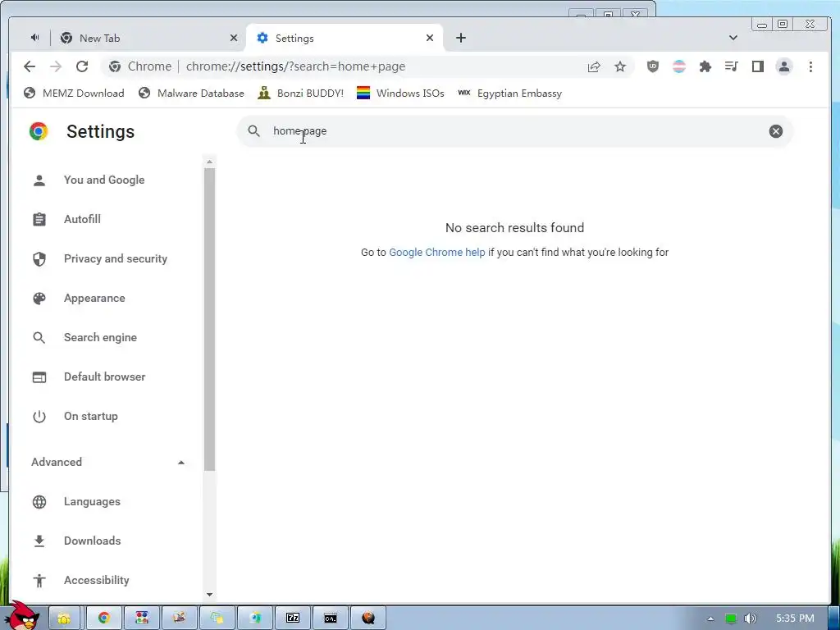840x630 pixels.
Task: Close the Settings tab
Action: point(430,38)
